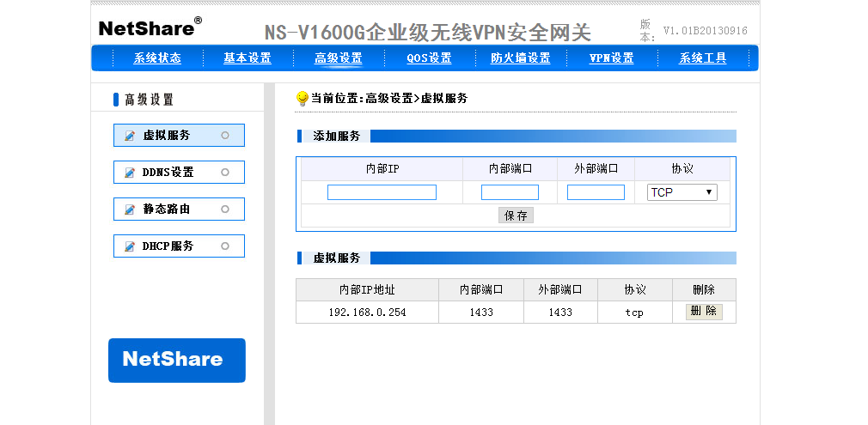This screenshot has width=868, height=425.
Task: Click the circle indicator on 静态路由 item
Action: (x=225, y=209)
